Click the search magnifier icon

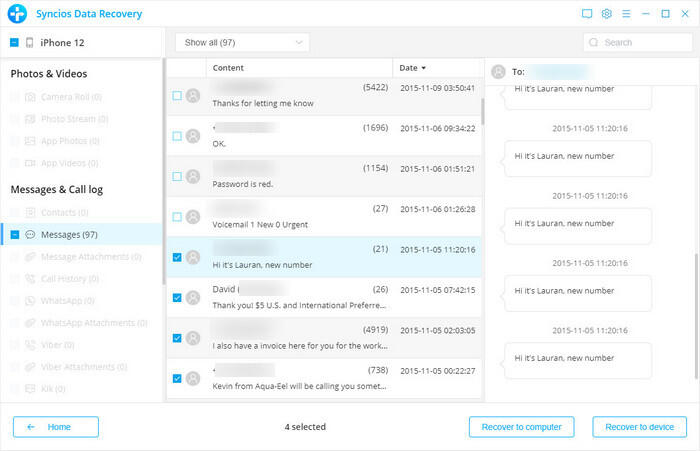(x=594, y=43)
